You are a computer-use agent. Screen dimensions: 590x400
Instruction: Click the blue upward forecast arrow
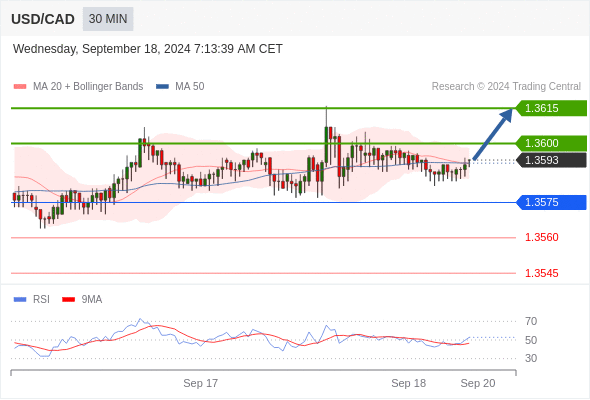click(x=493, y=134)
